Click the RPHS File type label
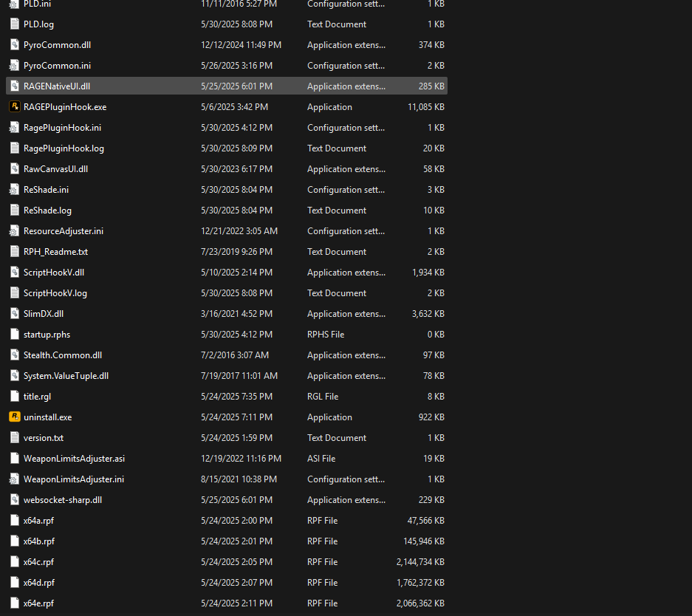This screenshot has width=692, height=616. click(x=326, y=335)
